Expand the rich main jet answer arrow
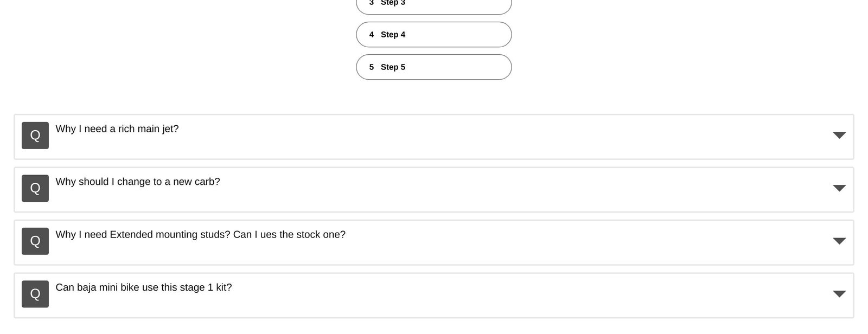The image size is (868, 334). pos(839,136)
